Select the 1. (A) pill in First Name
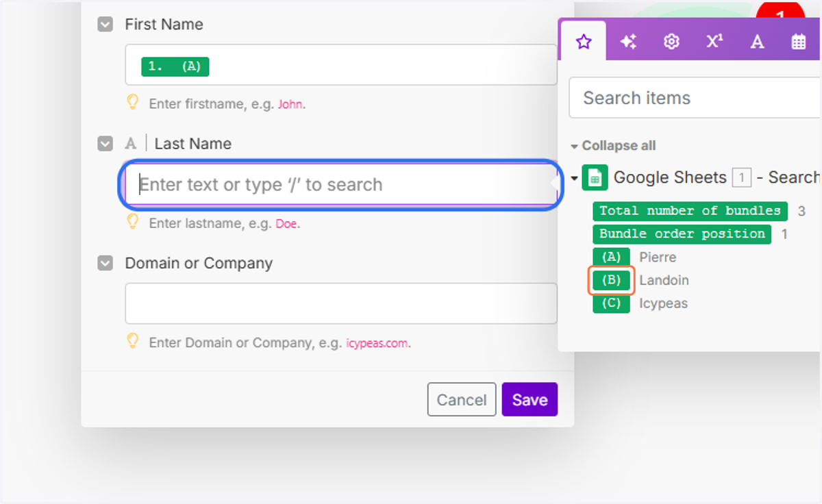 [175, 66]
